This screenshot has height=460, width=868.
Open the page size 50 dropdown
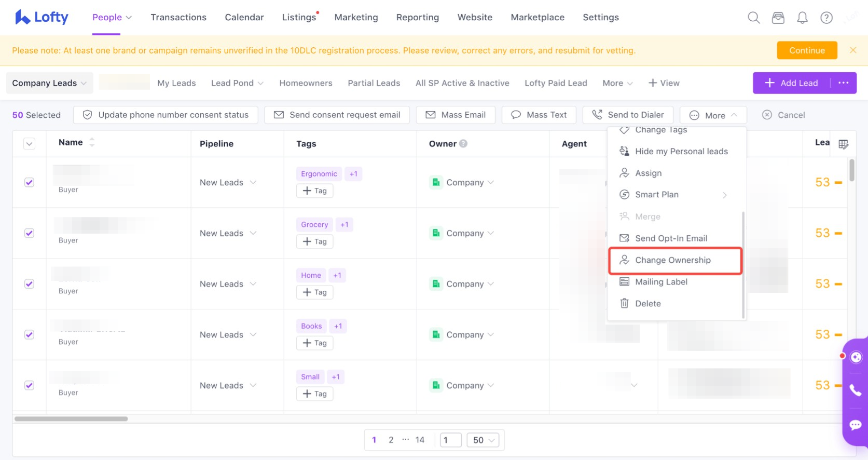click(x=483, y=440)
